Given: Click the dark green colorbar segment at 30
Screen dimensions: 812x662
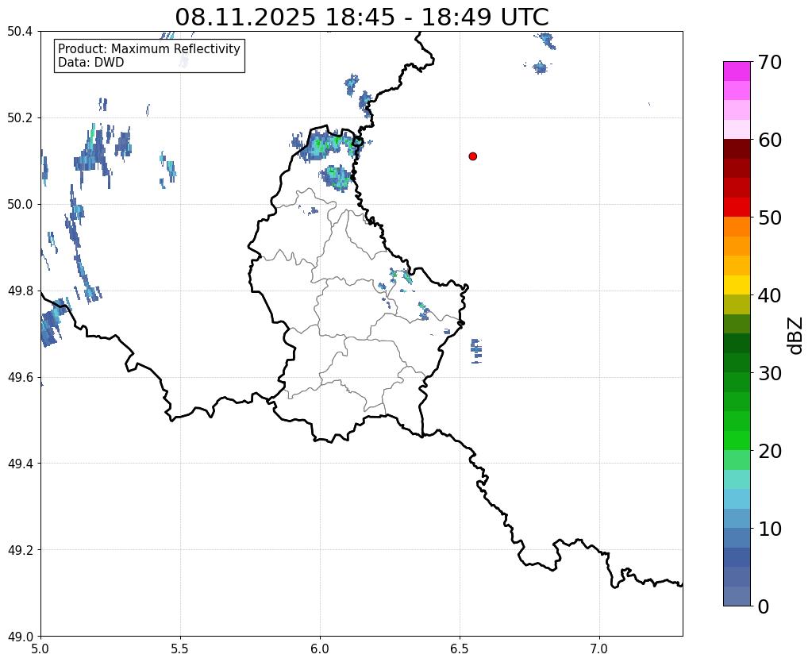Looking at the screenshot, I should 737,363.
